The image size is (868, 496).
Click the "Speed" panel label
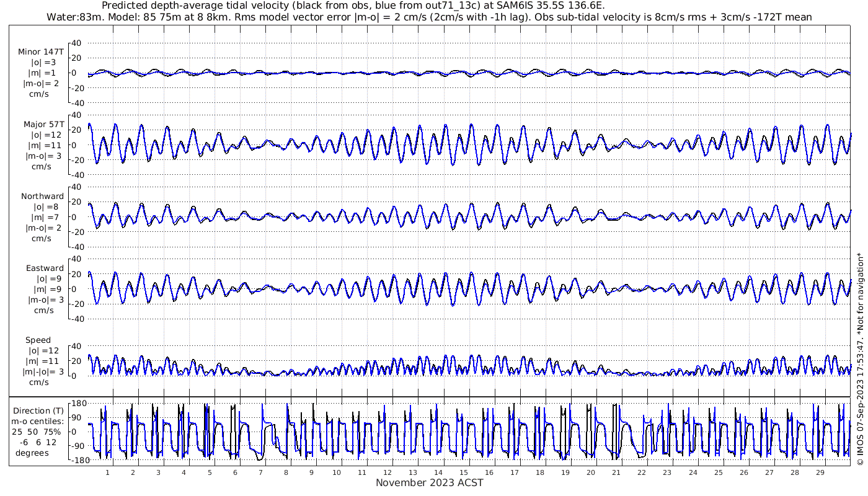pyautogui.click(x=38, y=340)
